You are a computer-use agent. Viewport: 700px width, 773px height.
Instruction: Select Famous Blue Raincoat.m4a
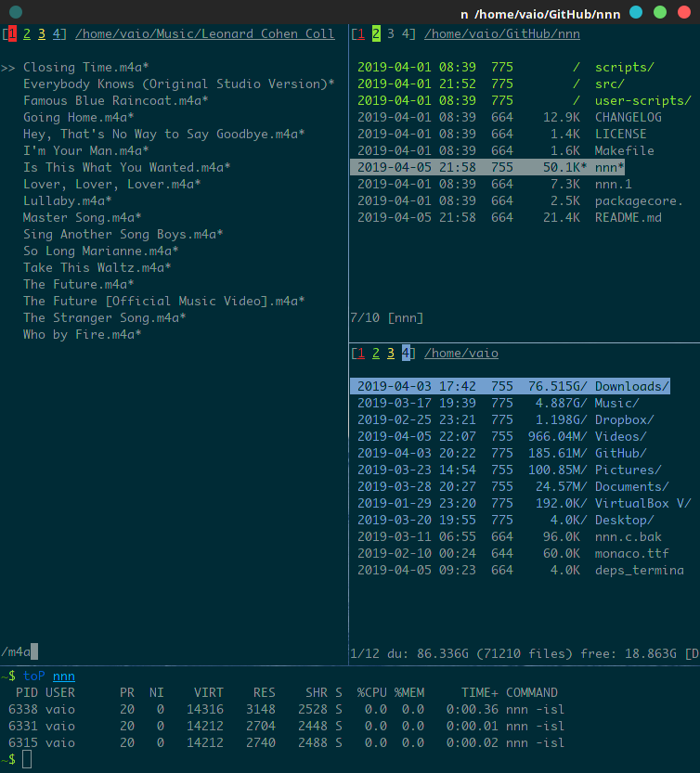pyautogui.click(x=115, y=100)
